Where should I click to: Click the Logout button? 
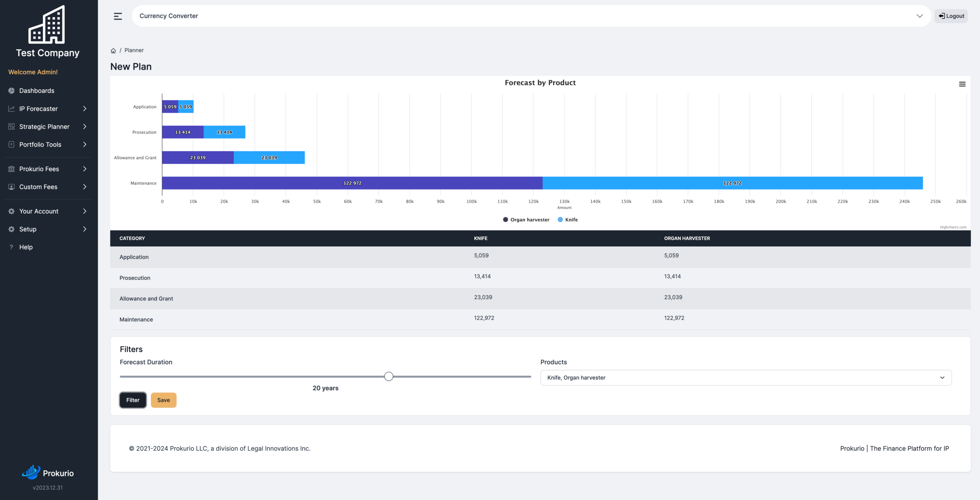point(951,16)
